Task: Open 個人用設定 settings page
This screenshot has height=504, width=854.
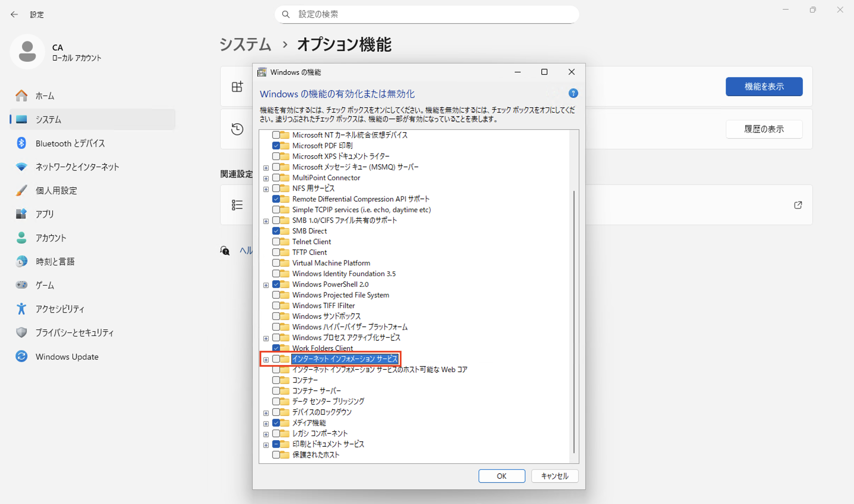Action: tap(93, 191)
